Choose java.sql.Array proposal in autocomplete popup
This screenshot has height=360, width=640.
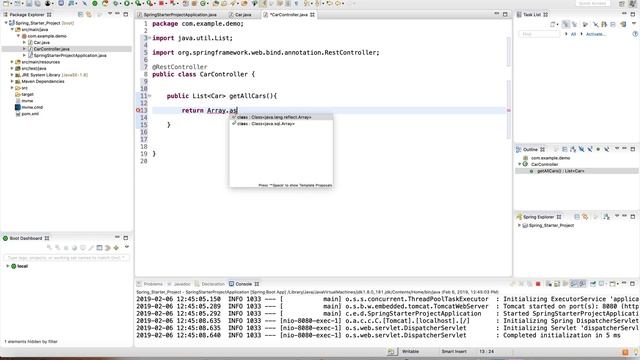point(281,124)
